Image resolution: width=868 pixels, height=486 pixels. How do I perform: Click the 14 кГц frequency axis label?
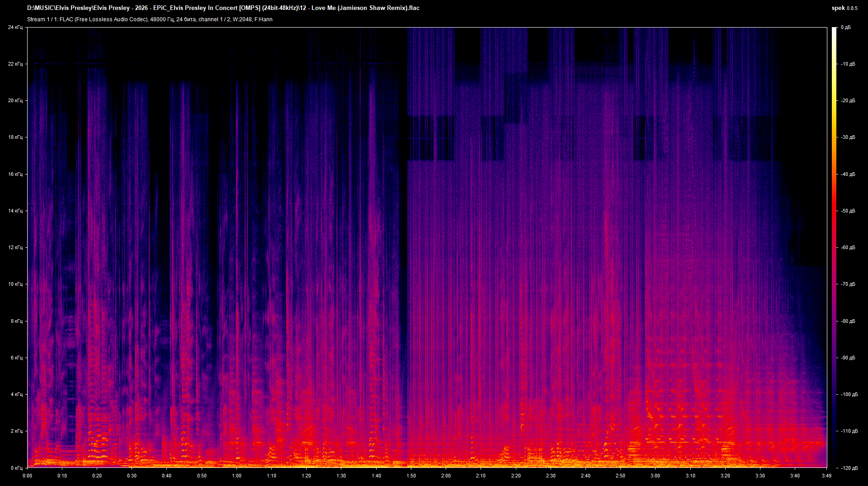click(15, 211)
